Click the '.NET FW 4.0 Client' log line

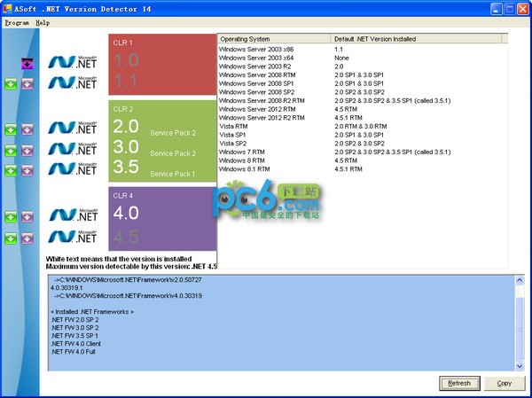(x=75, y=344)
